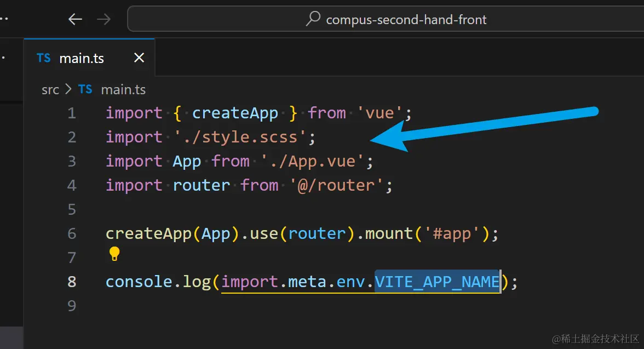This screenshot has width=644, height=349.
Task: Click the highlighted VITE_APP_NAME text
Action: [x=438, y=282]
